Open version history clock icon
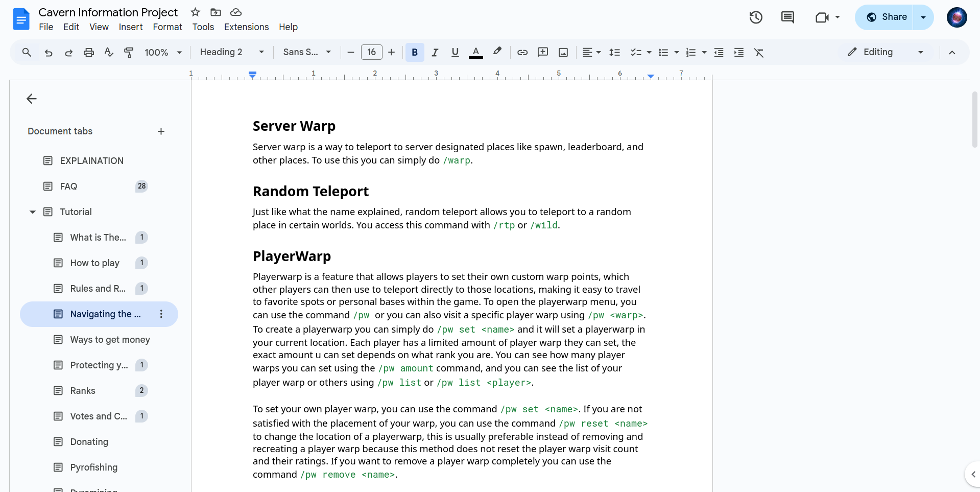The width and height of the screenshot is (980, 492). [756, 17]
